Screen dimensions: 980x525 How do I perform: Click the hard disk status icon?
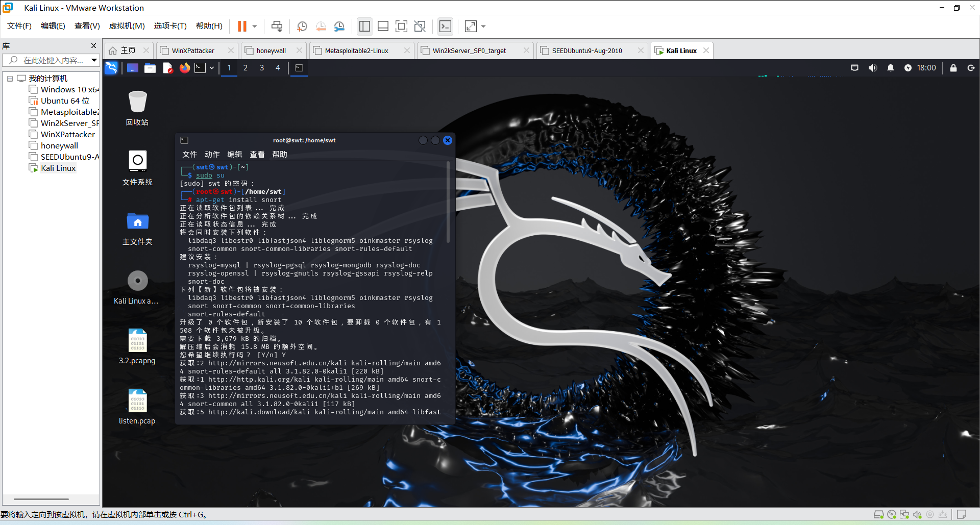tap(878, 514)
